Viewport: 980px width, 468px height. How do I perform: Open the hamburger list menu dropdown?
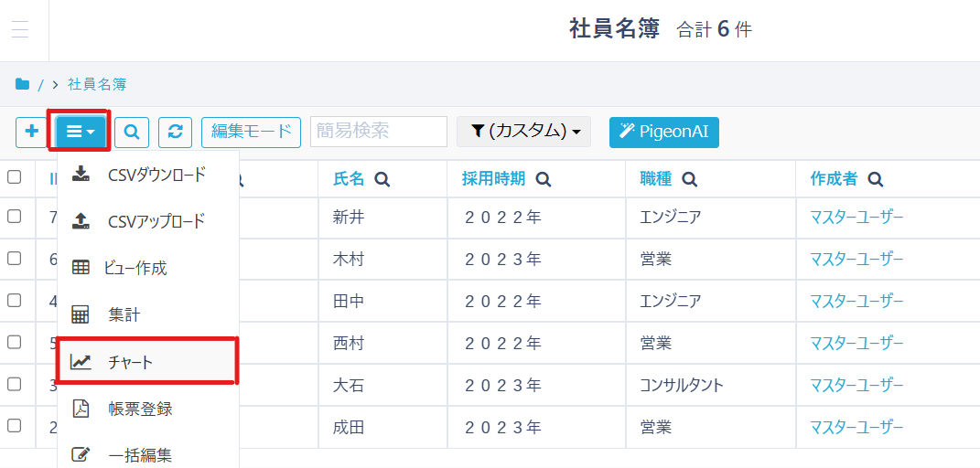81,132
